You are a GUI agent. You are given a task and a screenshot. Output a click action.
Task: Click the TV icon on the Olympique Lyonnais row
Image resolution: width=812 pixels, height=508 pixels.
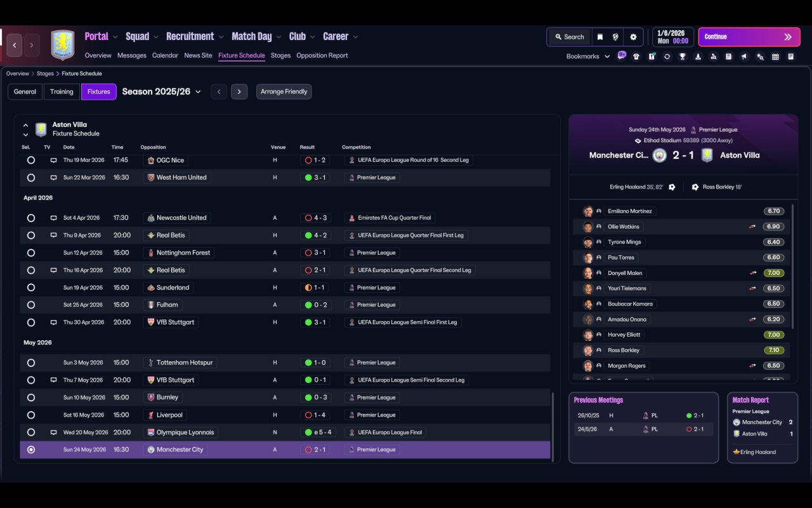54,432
